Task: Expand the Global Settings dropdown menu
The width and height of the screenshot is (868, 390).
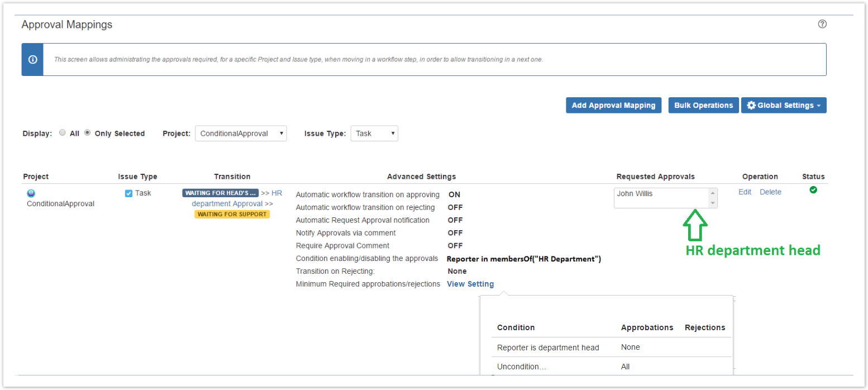Action: coord(784,106)
